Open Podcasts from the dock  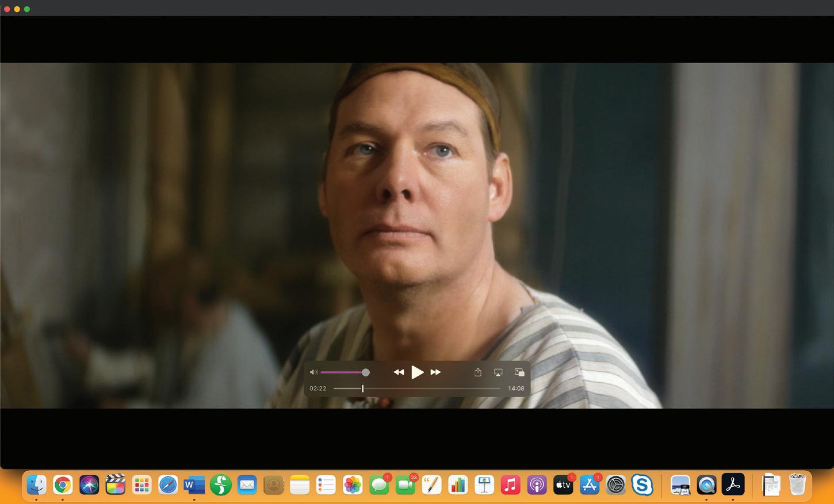(x=537, y=486)
